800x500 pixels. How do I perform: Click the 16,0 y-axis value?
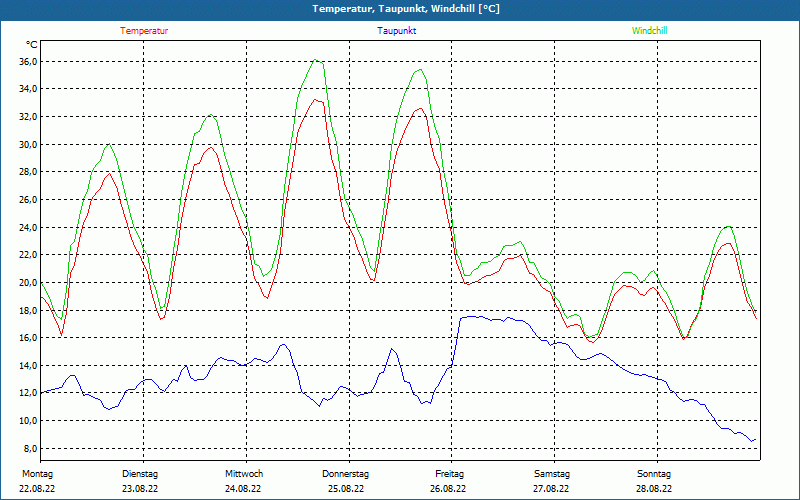pos(28,338)
